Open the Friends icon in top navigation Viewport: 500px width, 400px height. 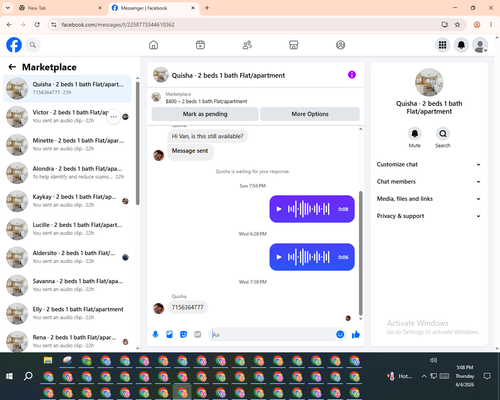pyautogui.click(x=247, y=45)
